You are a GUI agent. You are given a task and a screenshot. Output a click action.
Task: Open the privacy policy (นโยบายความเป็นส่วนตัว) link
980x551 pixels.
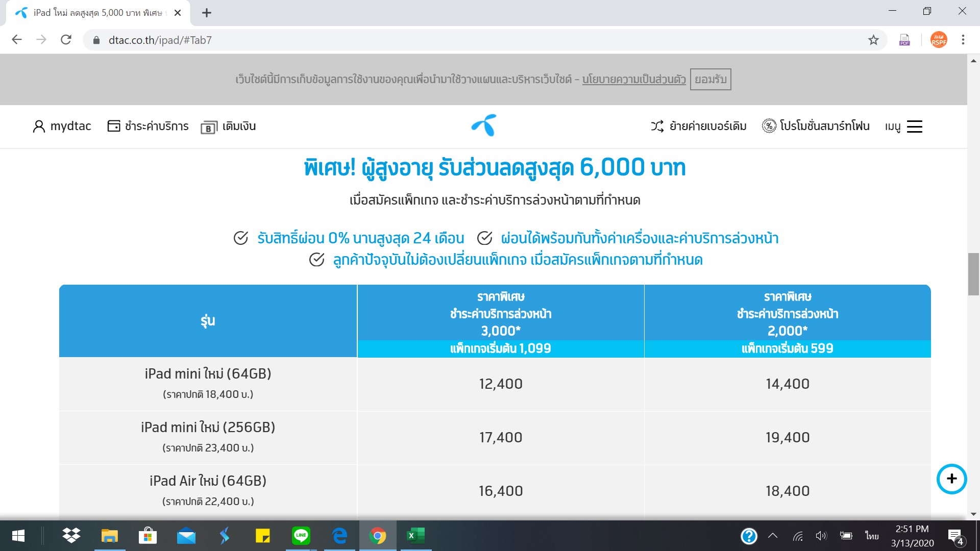[634, 80]
